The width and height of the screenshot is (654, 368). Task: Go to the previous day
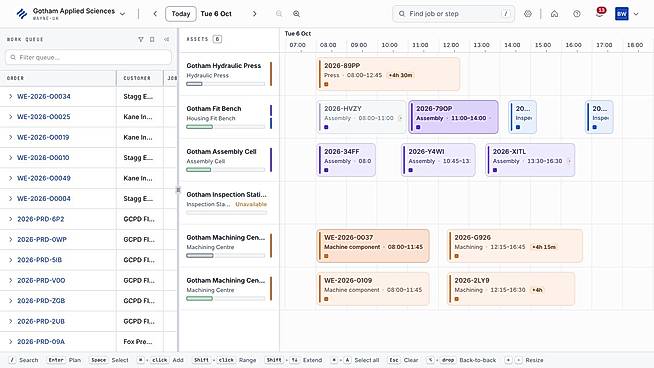click(x=155, y=14)
